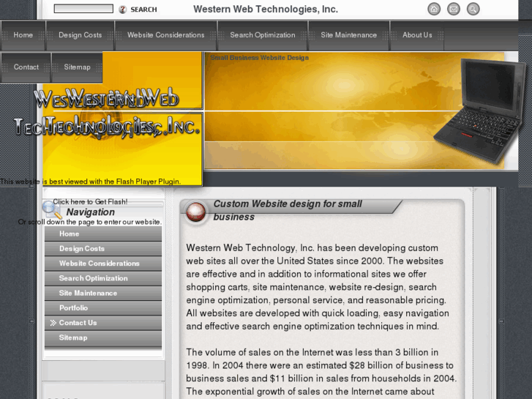Select Contact Us in sidebar navigation
Screen dimensions: 532x399
pyautogui.click(x=103, y=323)
